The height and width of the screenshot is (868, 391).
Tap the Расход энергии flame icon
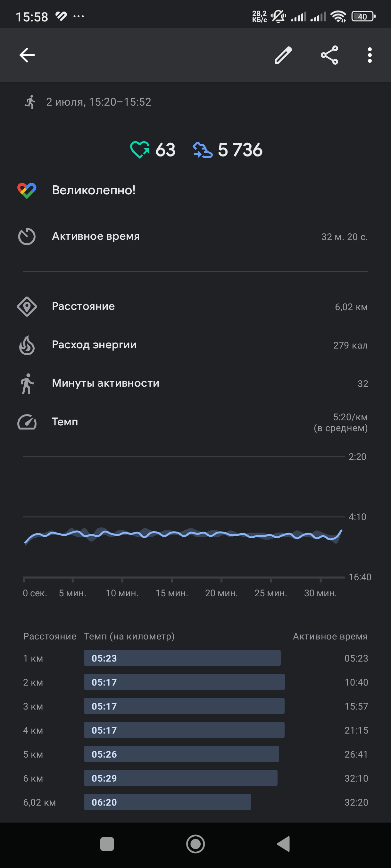pos(27,345)
